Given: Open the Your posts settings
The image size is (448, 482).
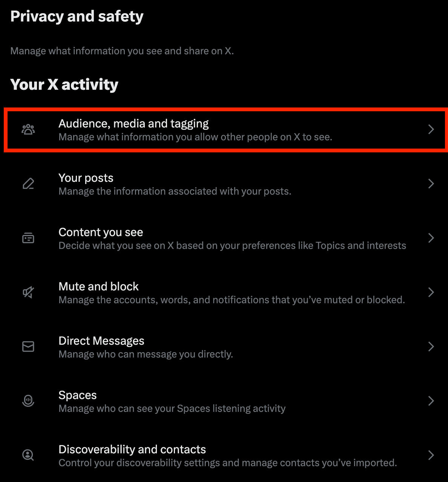Looking at the screenshot, I should (x=86, y=178).
